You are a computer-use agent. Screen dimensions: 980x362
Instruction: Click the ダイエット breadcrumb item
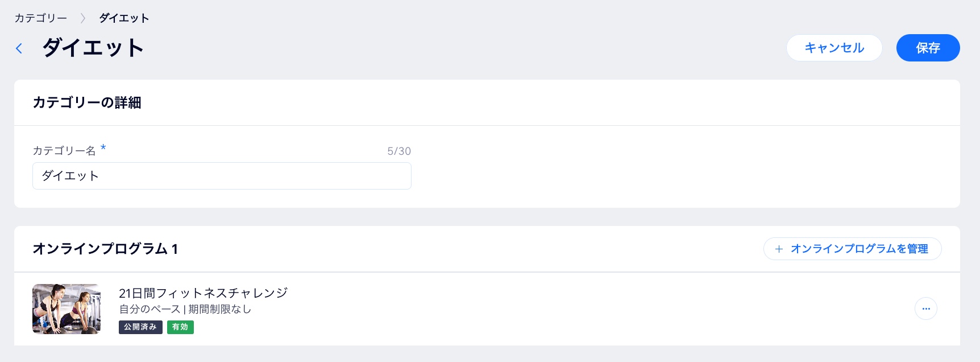124,18
